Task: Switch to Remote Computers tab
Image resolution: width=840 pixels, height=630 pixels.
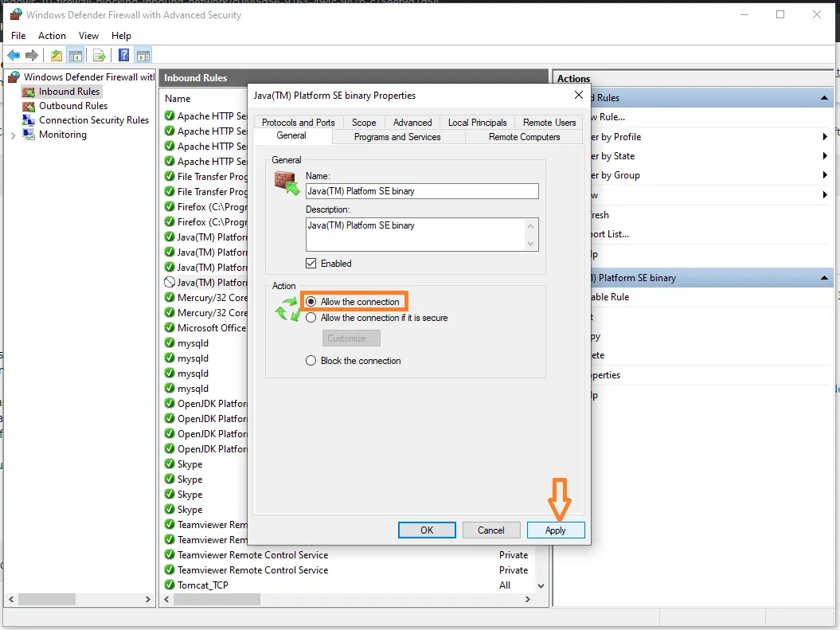Action: coord(525,137)
